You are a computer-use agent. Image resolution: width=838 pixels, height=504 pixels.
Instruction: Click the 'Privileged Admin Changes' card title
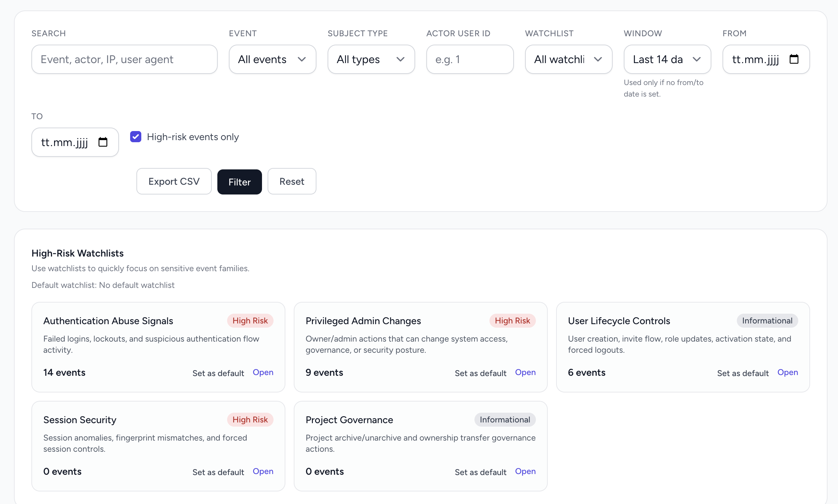coord(363,321)
